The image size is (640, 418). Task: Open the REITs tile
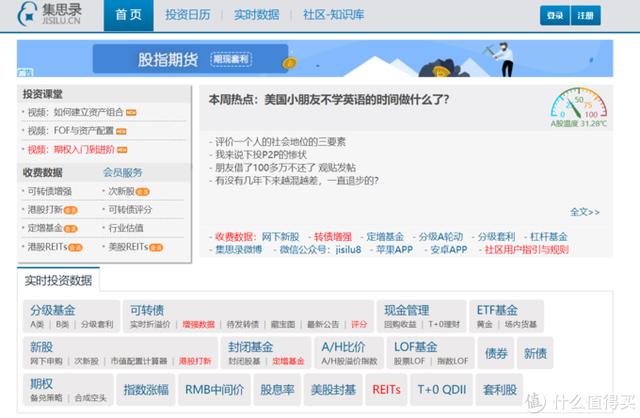[386, 390]
